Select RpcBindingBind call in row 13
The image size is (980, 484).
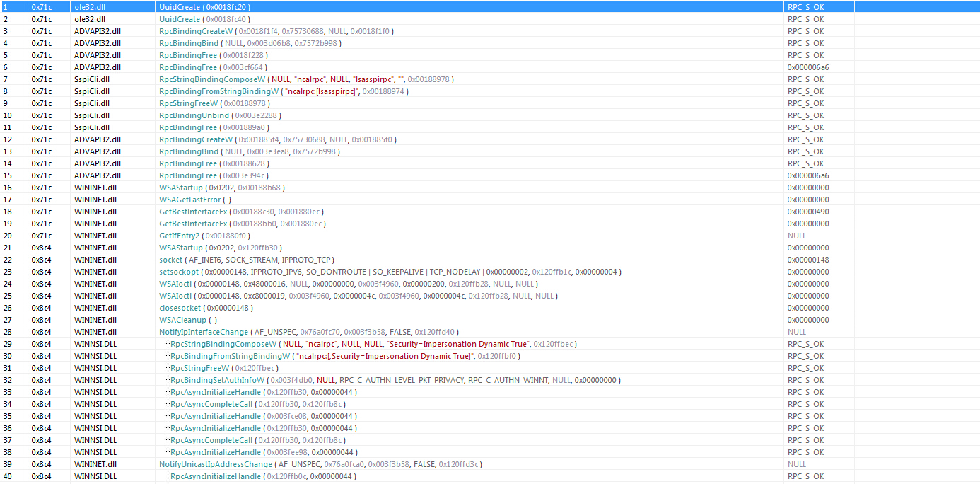pyautogui.click(x=250, y=151)
